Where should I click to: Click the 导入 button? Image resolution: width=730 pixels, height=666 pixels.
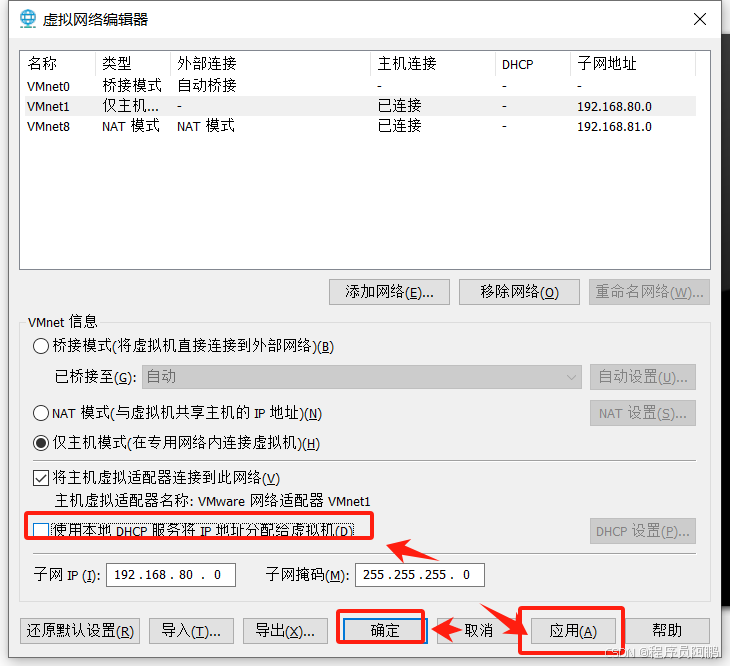(191, 631)
